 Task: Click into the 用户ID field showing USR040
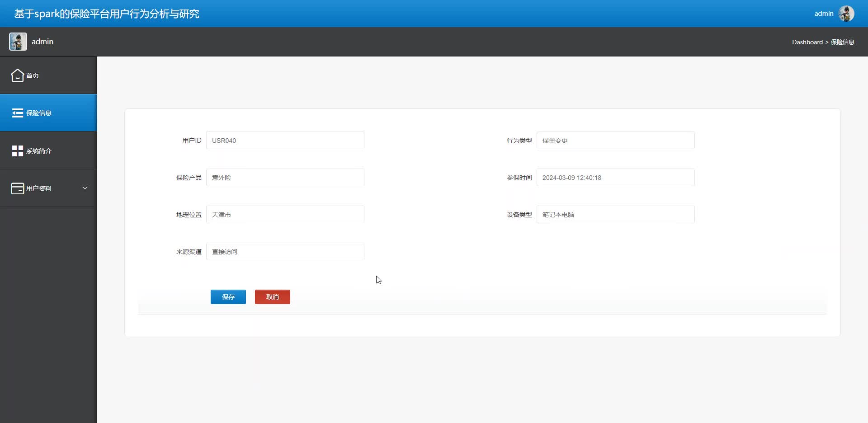click(x=285, y=140)
